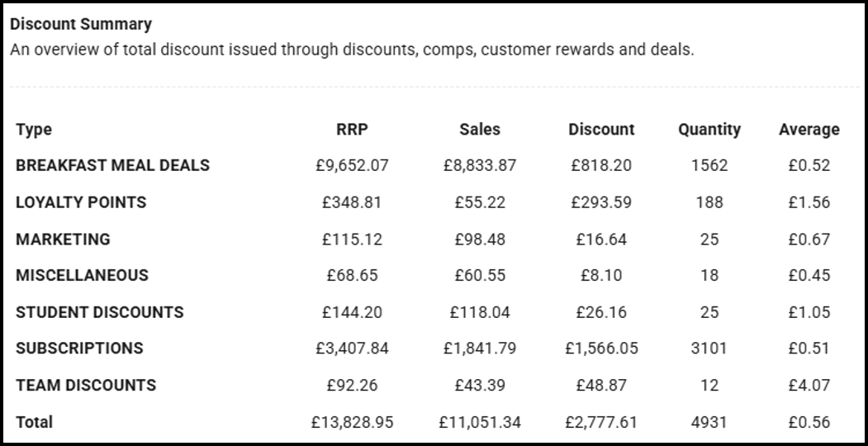Click the MARKETING discount type
Image resolution: width=868 pixels, height=446 pixels.
[x=63, y=240]
